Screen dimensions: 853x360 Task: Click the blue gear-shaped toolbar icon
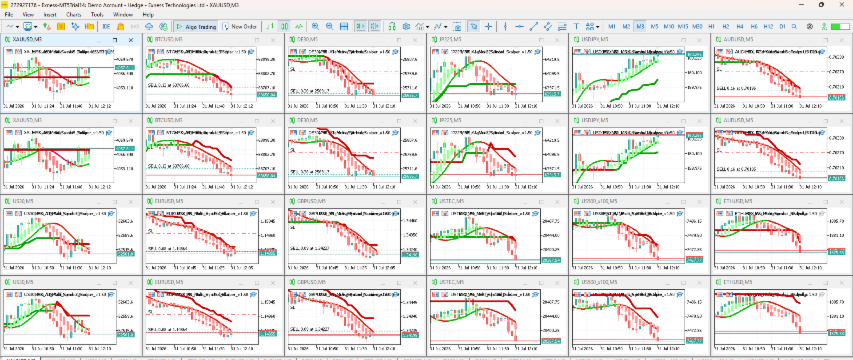[406, 26]
